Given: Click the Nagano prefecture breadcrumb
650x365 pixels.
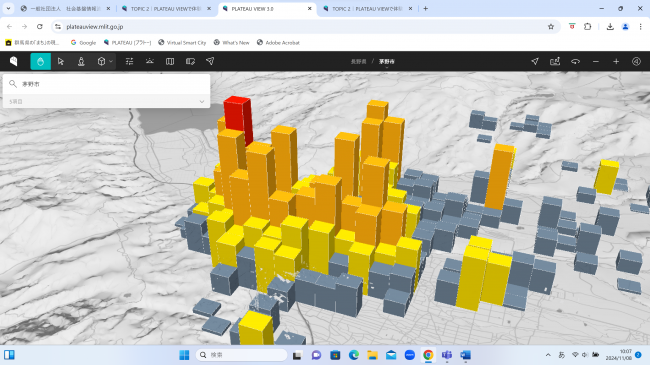Looking at the screenshot, I should [359, 61].
